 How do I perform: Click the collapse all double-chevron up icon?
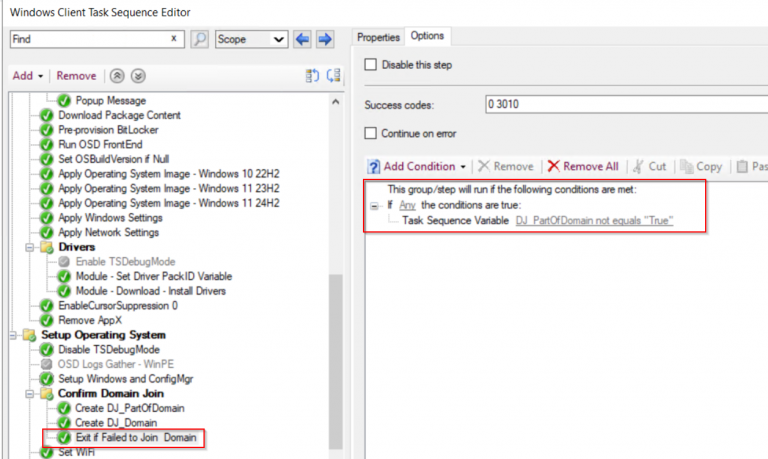[x=118, y=76]
